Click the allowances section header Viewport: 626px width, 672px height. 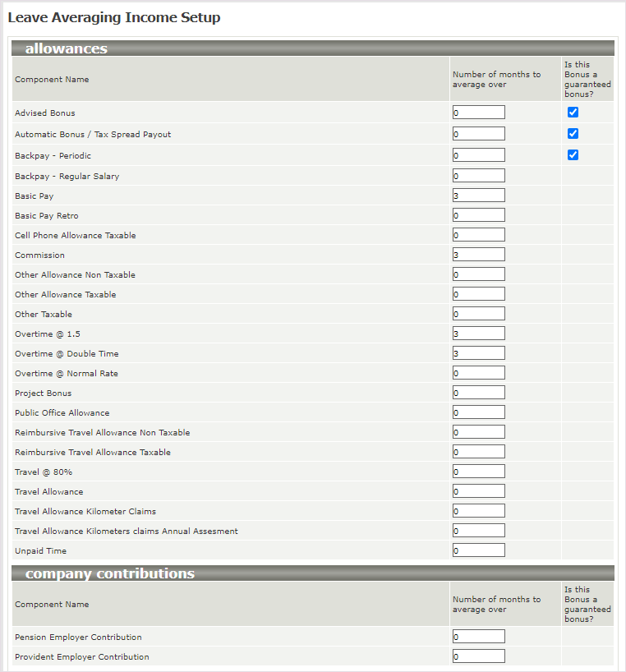(x=67, y=48)
